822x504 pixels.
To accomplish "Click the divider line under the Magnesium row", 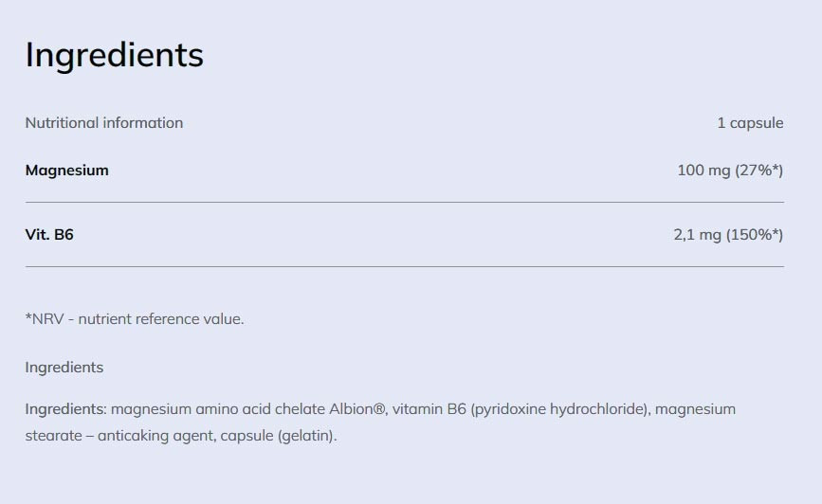I will [x=404, y=202].
